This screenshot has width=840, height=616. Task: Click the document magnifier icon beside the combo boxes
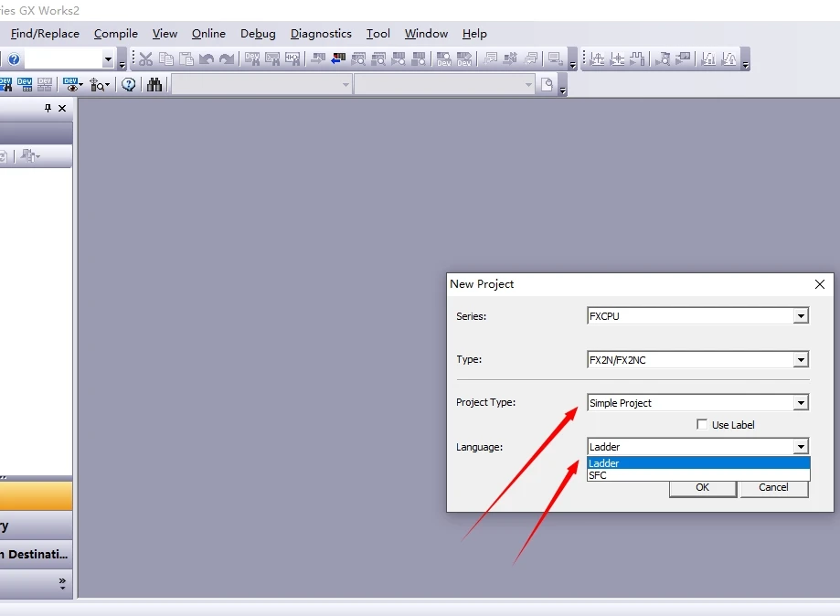[x=547, y=85]
